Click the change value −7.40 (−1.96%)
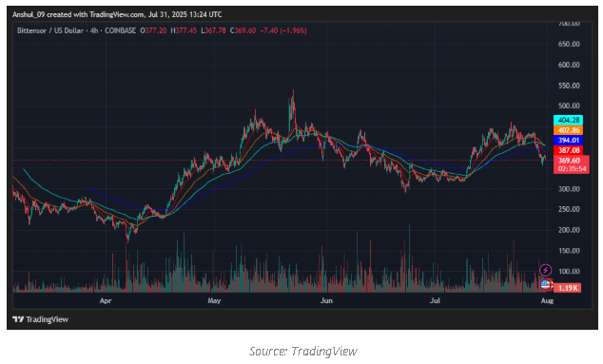Image resolution: width=603 pixels, height=364 pixels. click(283, 30)
